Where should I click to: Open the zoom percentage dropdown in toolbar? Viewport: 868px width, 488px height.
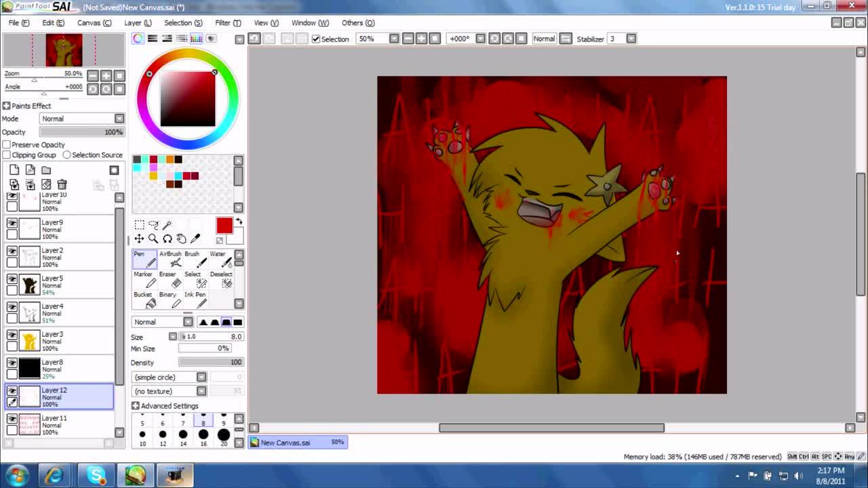pos(394,39)
